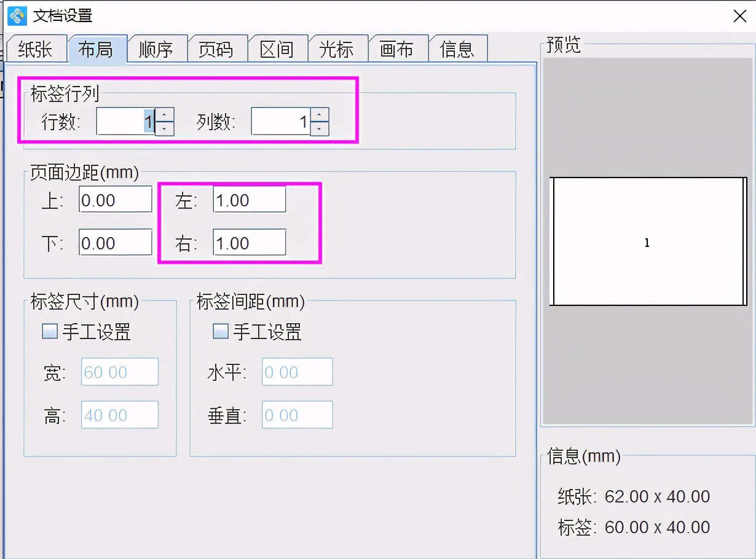756x559 pixels.
Task: Click the app icon in the title bar
Action: (17, 16)
